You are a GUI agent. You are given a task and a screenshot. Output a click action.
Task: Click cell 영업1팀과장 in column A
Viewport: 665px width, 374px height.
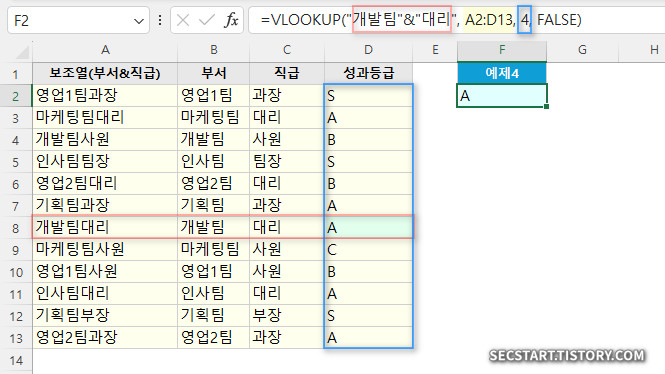(x=105, y=95)
